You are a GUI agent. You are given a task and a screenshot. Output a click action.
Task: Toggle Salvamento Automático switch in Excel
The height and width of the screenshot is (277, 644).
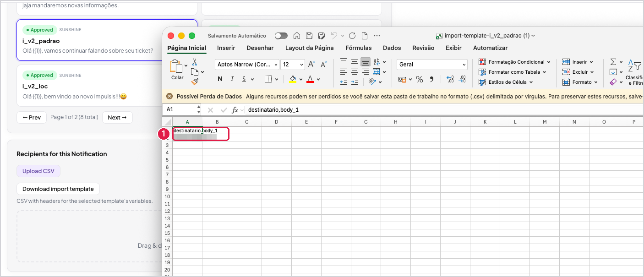pos(281,36)
